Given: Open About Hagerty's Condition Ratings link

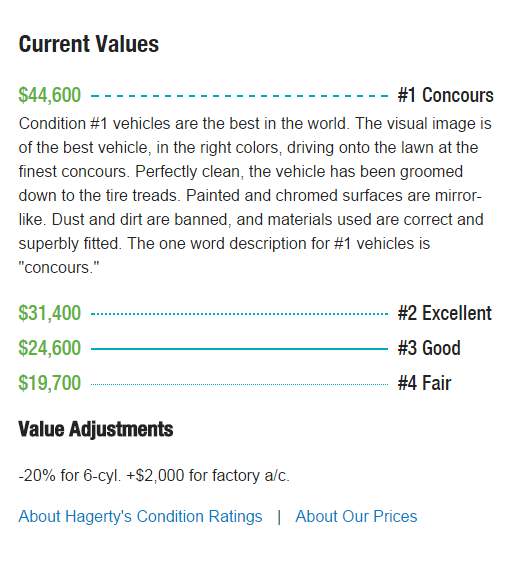Looking at the screenshot, I should point(140,517).
